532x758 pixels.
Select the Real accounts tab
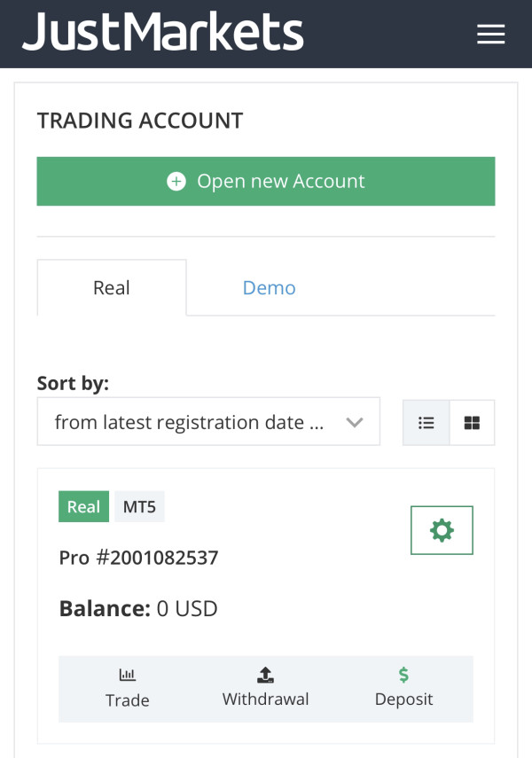[112, 287]
